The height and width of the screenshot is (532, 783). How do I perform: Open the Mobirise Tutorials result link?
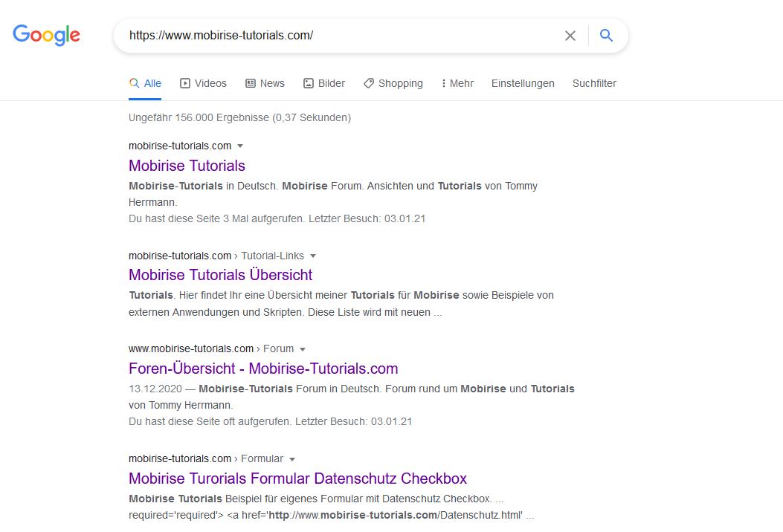187,166
